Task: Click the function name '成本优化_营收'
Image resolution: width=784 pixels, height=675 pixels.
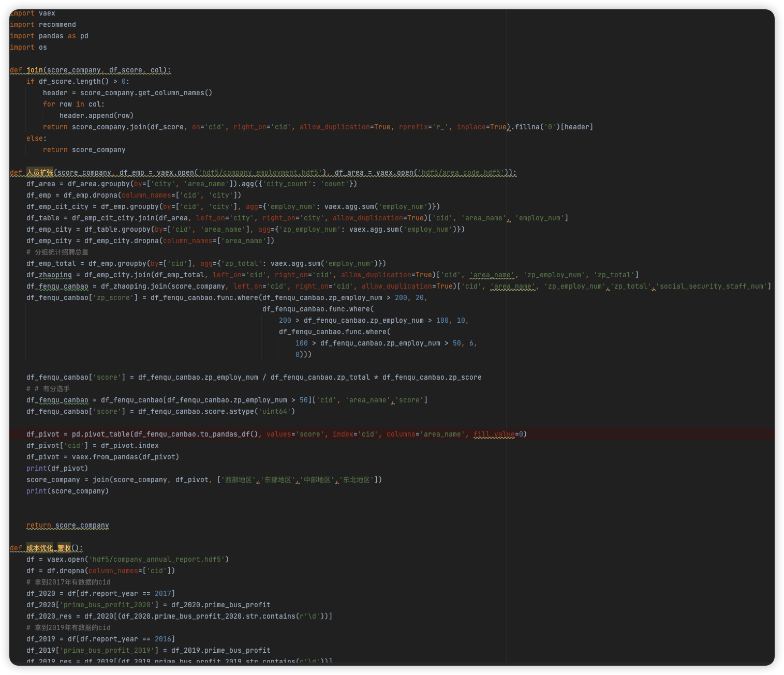Action: 49,548
